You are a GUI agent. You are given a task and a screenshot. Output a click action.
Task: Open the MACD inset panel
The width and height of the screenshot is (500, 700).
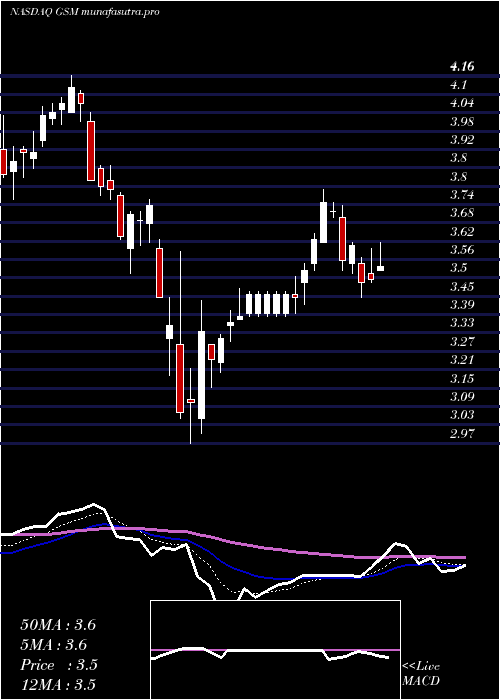click(x=275, y=650)
